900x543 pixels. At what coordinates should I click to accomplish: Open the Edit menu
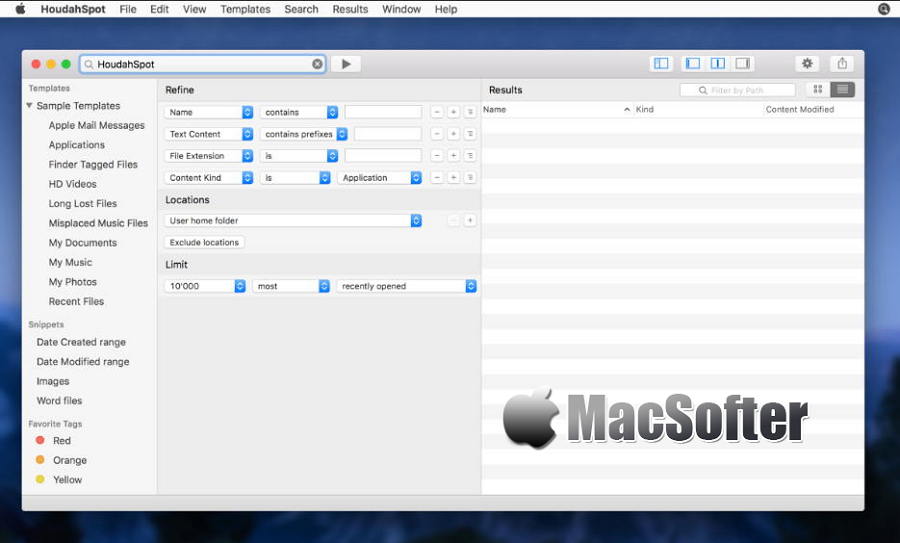click(160, 9)
